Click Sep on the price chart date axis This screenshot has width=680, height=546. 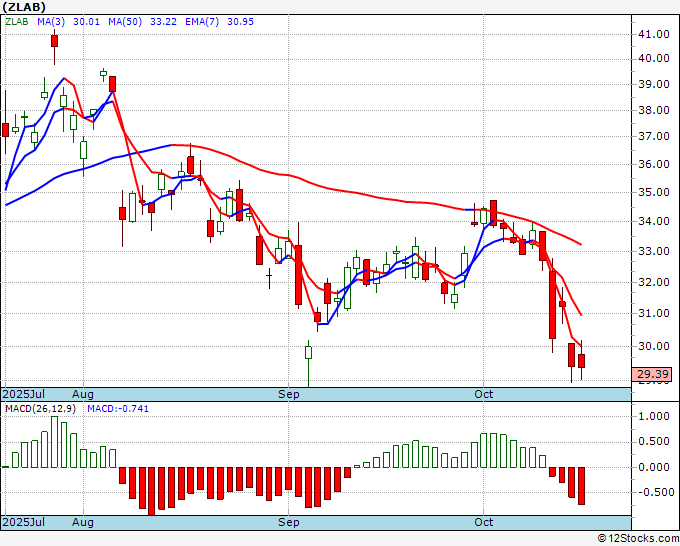(x=289, y=394)
